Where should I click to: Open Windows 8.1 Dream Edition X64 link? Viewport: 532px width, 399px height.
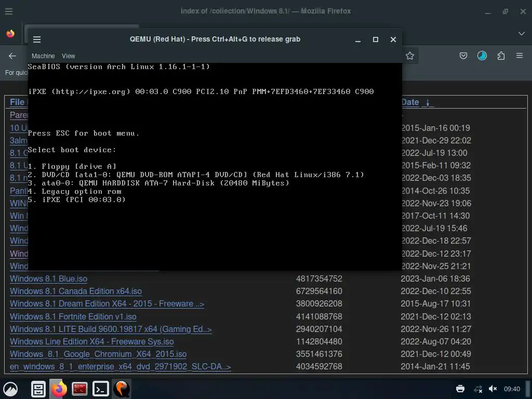[107, 304]
